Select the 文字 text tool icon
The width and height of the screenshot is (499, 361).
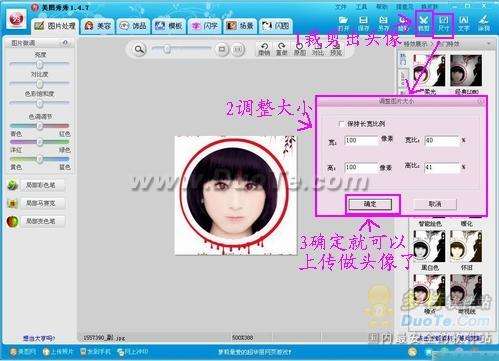(464, 23)
